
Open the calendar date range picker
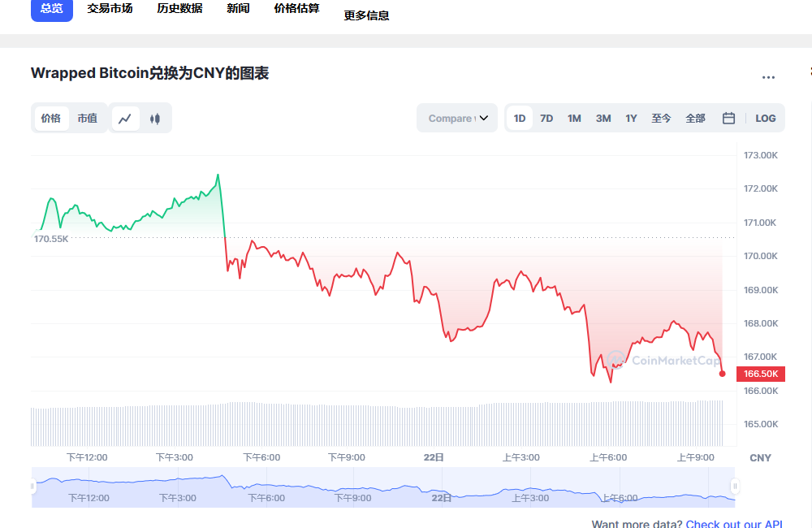click(728, 118)
